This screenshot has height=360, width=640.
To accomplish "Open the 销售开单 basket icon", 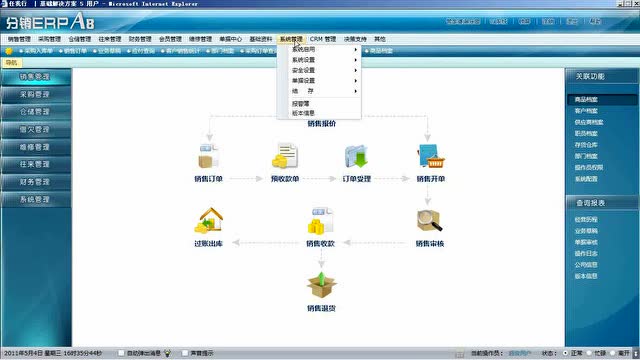I will [x=431, y=156].
